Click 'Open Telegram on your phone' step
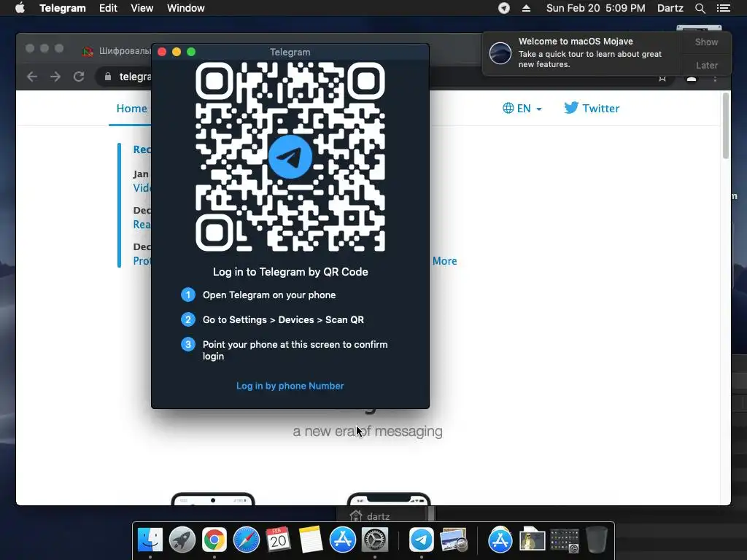This screenshot has width=747, height=560. 269,295
